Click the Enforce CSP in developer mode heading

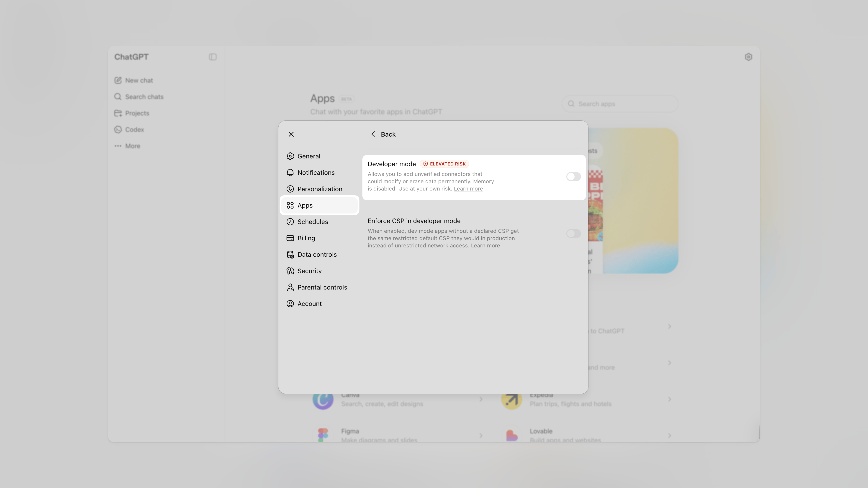[x=414, y=221]
